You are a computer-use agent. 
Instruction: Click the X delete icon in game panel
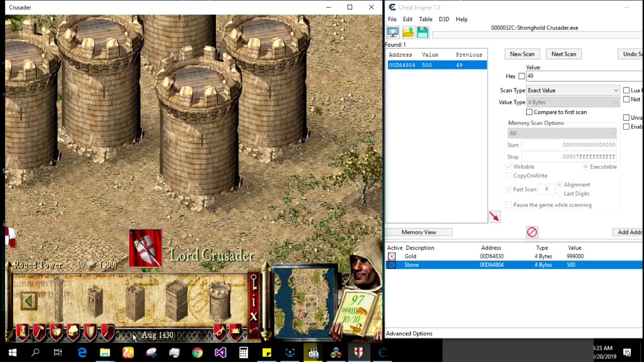(x=254, y=317)
